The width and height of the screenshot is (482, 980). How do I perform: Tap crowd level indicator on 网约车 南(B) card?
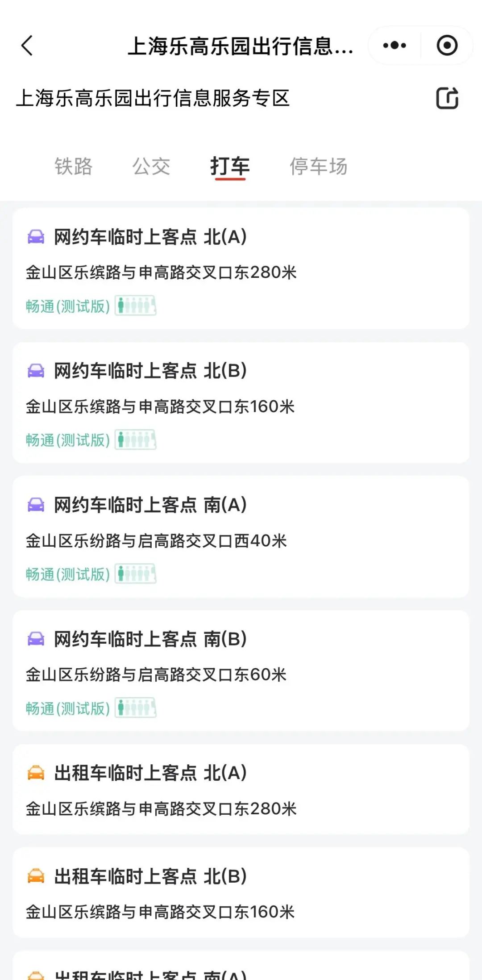(136, 708)
